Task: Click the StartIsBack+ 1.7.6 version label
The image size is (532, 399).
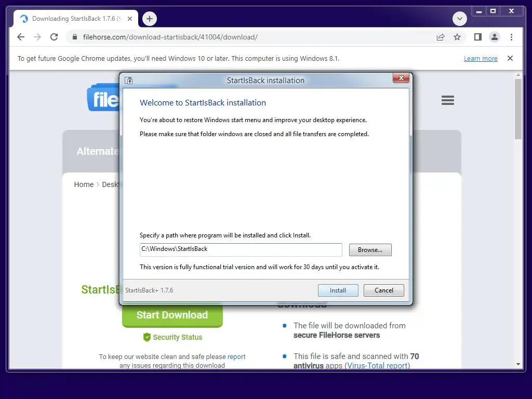Action: pos(149,290)
